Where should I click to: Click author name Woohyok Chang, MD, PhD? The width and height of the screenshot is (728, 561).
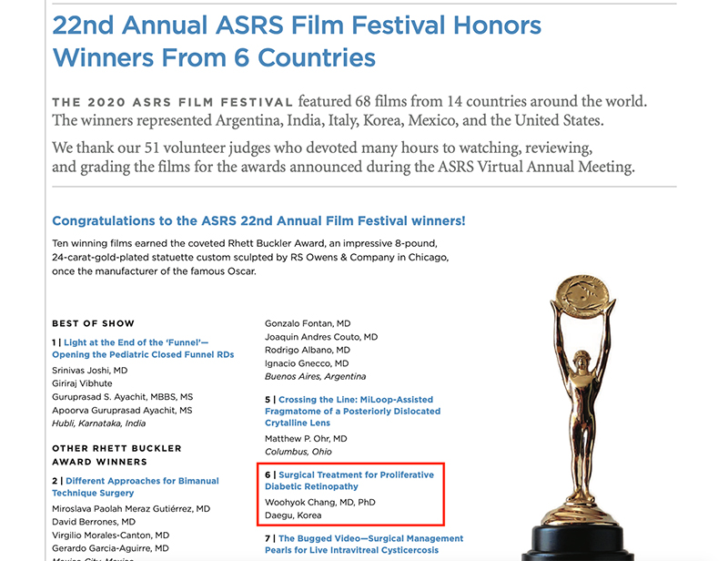tap(320, 503)
